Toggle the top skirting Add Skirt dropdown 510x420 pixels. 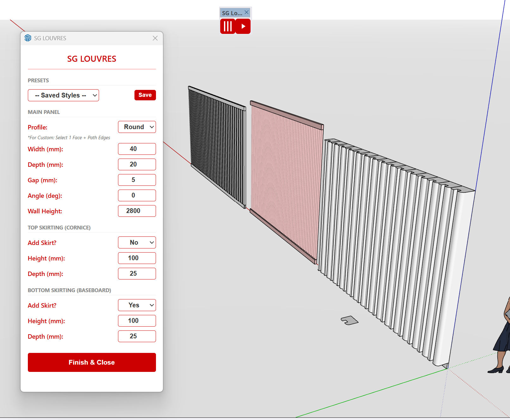[x=137, y=242]
